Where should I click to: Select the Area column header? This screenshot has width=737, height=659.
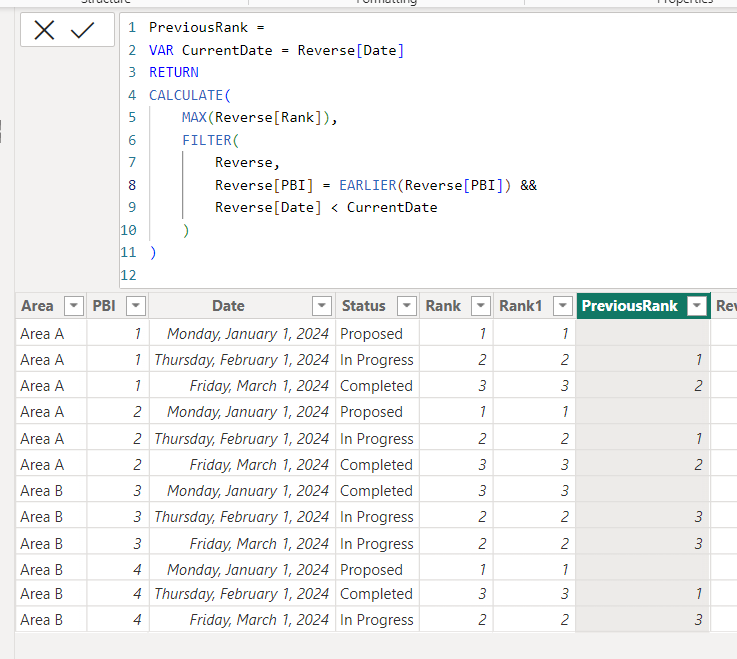click(38, 306)
